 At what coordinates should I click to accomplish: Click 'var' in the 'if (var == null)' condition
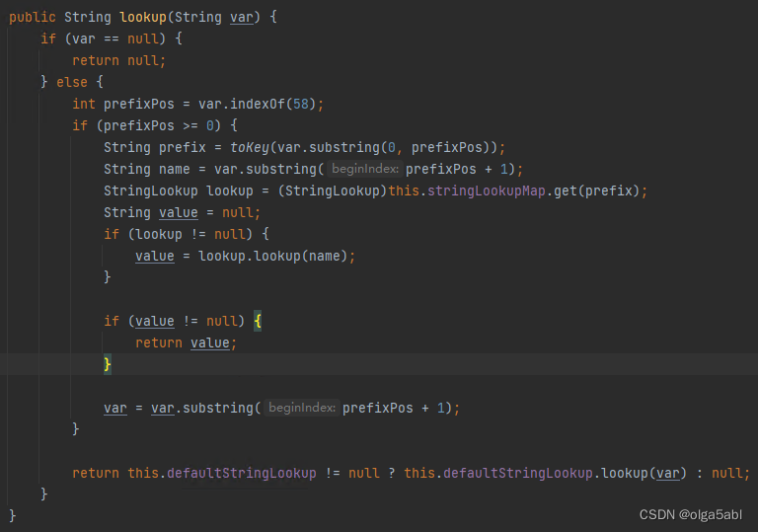[84, 38]
